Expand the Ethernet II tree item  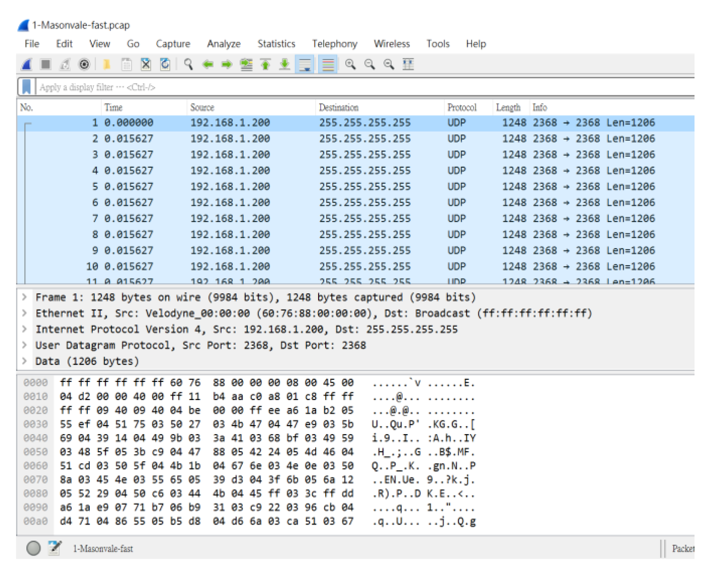(x=24, y=313)
